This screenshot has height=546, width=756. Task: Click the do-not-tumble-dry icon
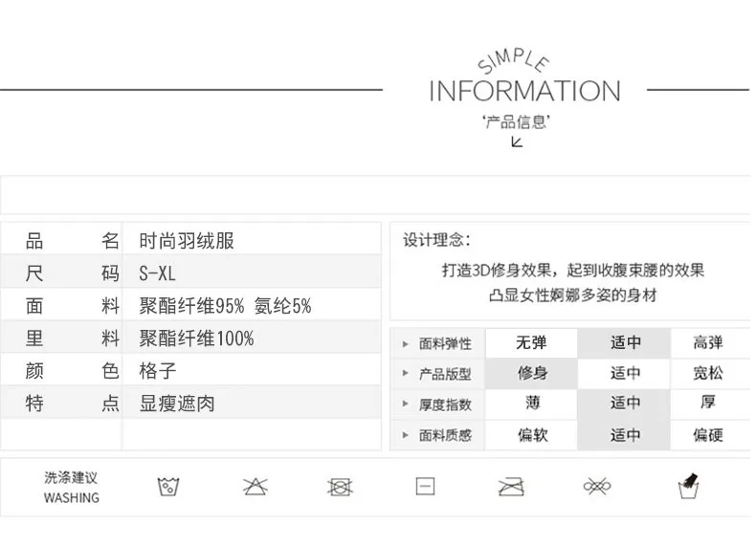340,487
